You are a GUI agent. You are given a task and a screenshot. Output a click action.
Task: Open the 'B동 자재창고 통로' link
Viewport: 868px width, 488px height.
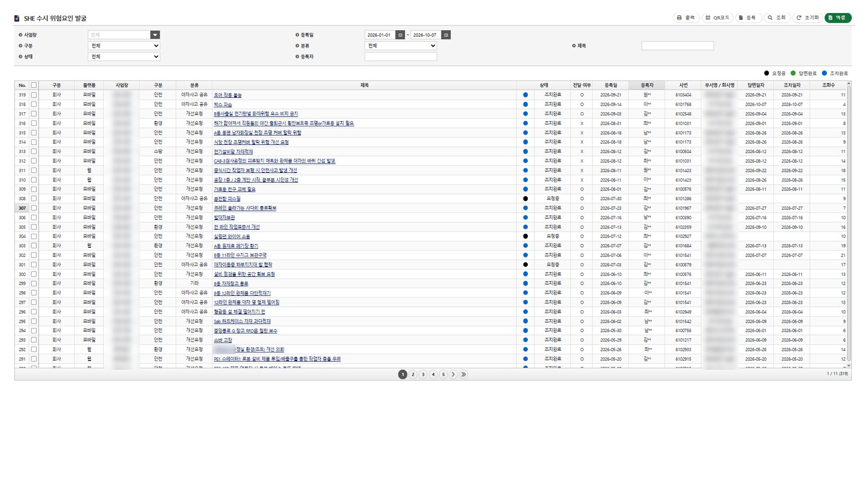(x=231, y=283)
